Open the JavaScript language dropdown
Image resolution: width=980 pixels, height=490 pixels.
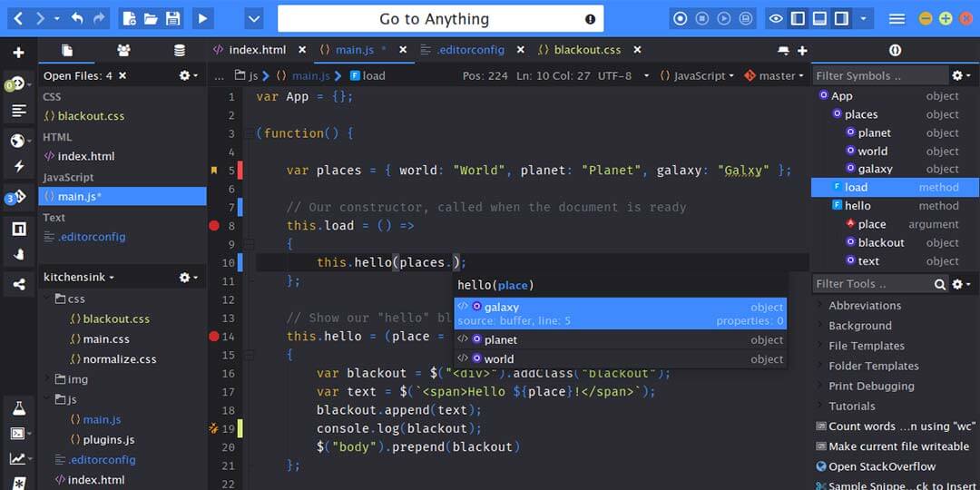pyautogui.click(x=697, y=76)
